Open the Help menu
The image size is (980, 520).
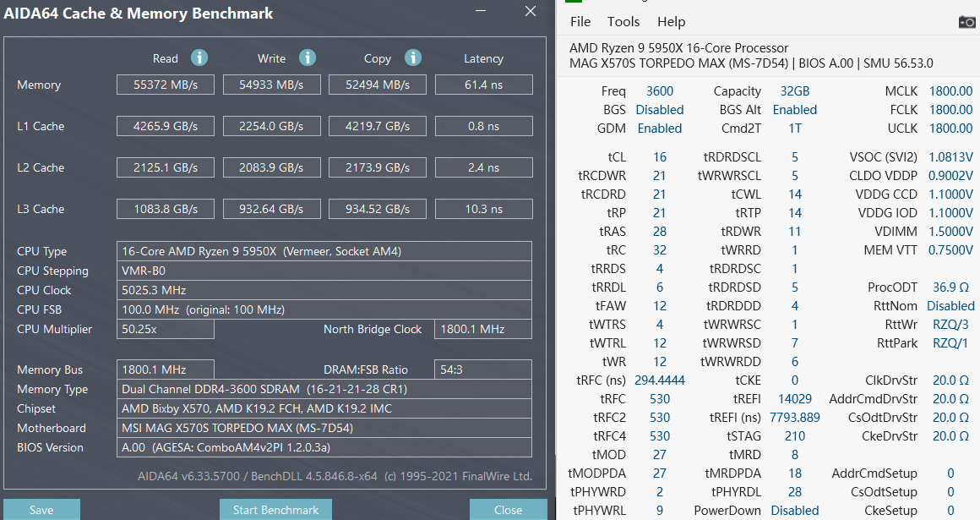[x=671, y=22]
